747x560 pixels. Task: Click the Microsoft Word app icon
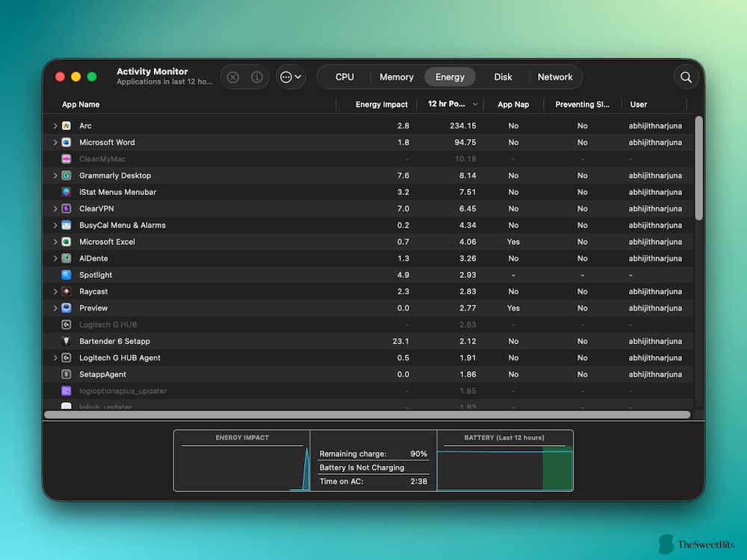66,143
